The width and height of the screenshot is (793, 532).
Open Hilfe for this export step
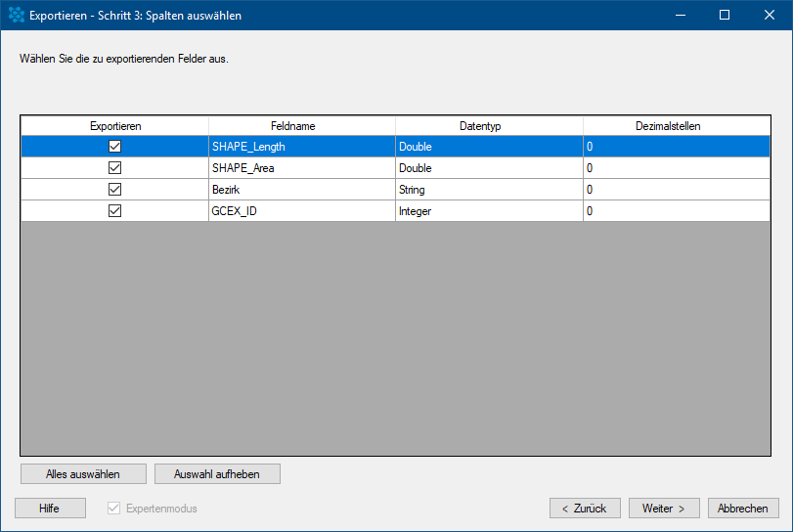pyautogui.click(x=50, y=509)
